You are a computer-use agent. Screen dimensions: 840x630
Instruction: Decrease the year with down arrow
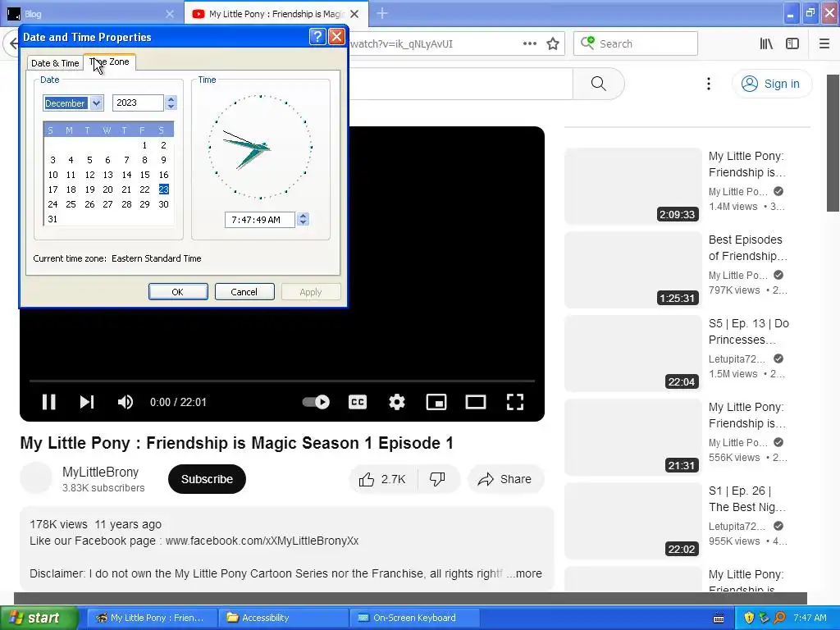click(171, 107)
